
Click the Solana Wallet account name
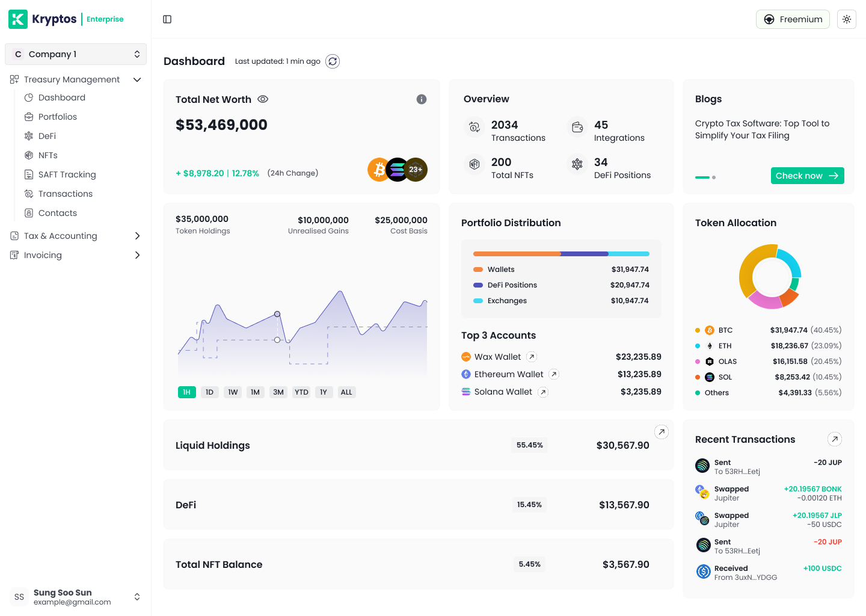(x=503, y=392)
